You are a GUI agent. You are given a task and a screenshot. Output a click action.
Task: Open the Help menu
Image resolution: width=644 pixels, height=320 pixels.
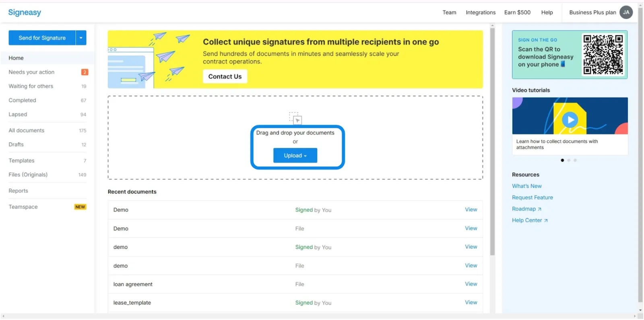(547, 12)
